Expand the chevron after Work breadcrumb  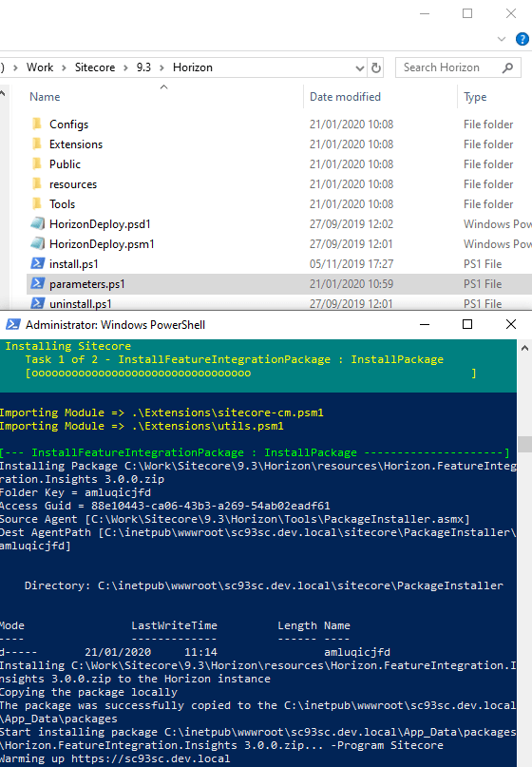tap(64, 67)
